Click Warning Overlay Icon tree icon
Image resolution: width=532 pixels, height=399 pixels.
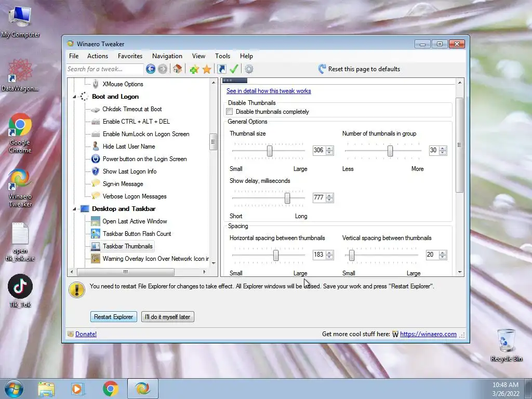96,259
